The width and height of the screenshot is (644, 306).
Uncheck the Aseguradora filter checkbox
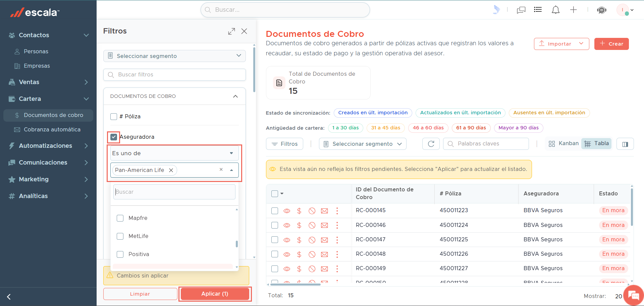[x=114, y=137]
